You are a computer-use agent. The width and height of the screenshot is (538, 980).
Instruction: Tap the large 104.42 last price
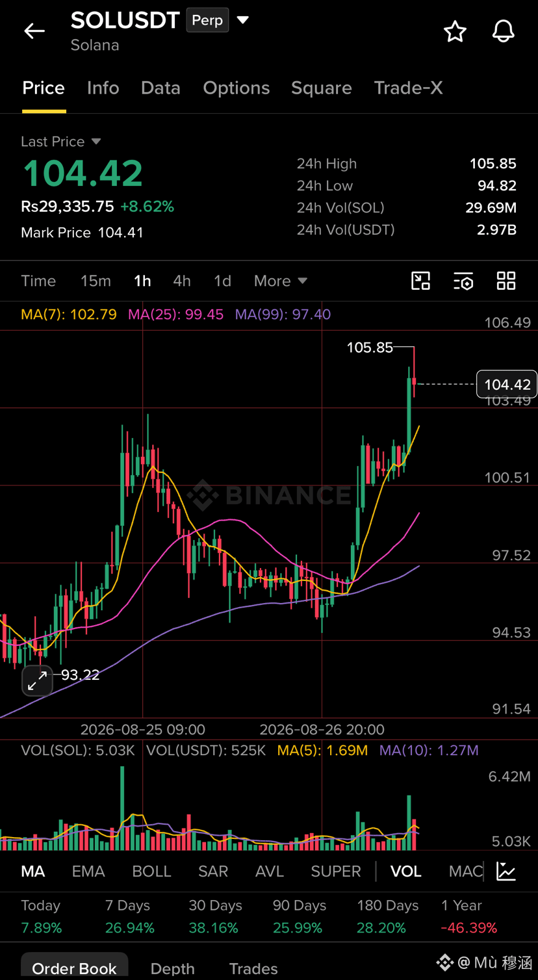click(83, 174)
